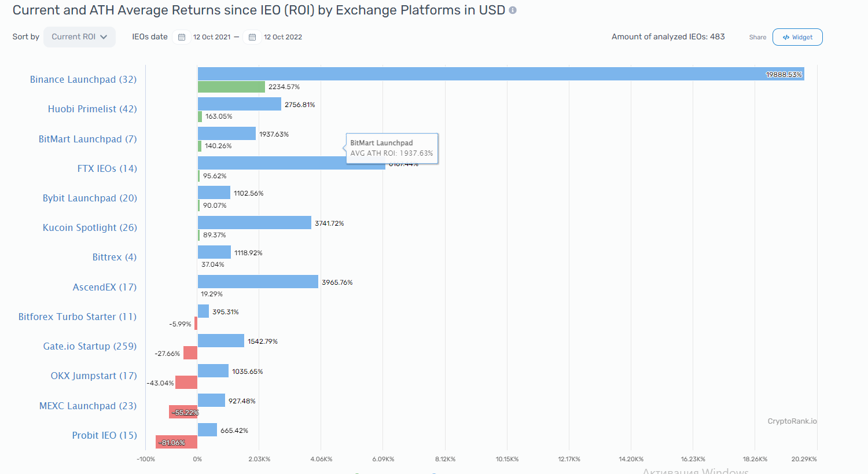Viewport: 868px width, 474px height.
Task: Click the -5.99% value label
Action: 180,324
